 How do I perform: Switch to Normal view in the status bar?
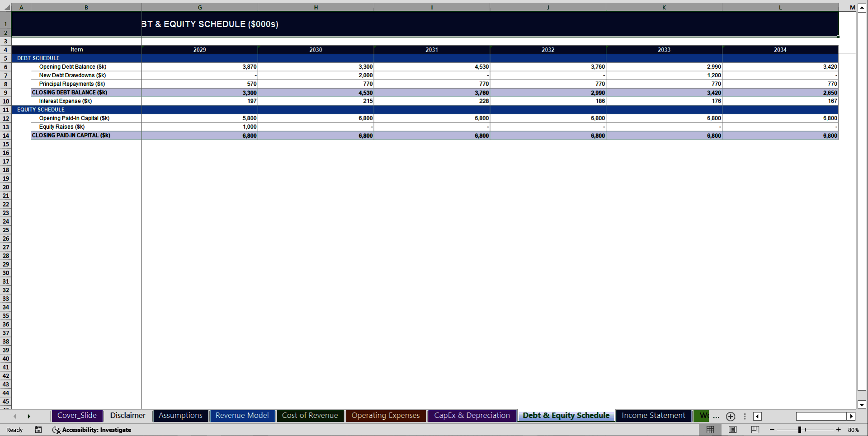pos(710,430)
